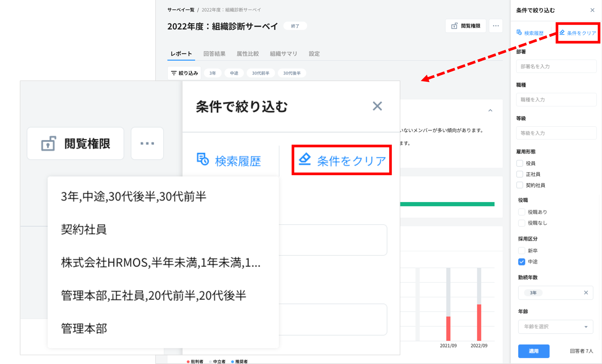602x364 pixels.
Task: Toggle the 役職あり checkbox
Action: [x=522, y=212]
